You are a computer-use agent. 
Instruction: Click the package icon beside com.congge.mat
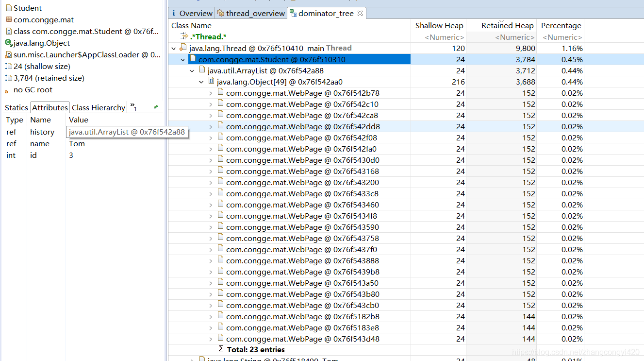click(8, 20)
